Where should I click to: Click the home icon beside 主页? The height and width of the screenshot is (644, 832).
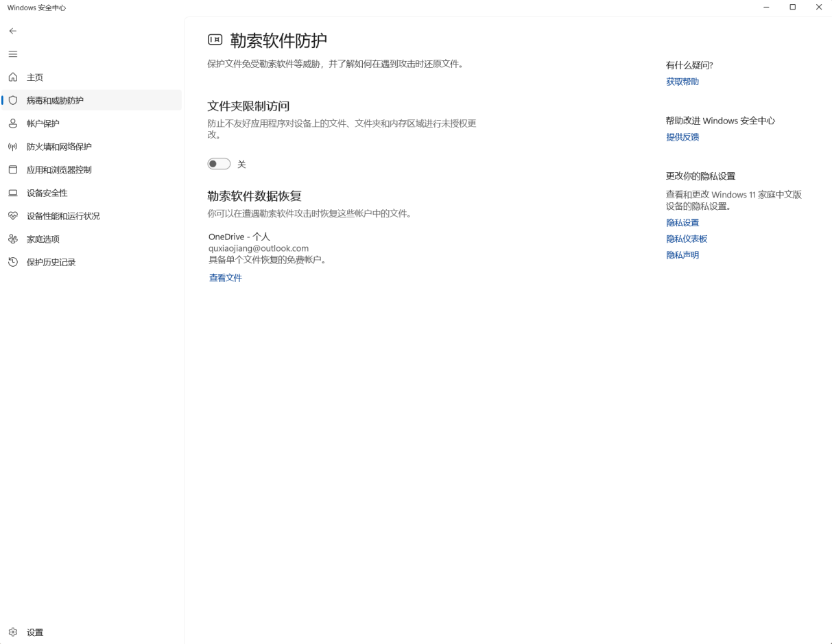(13, 77)
